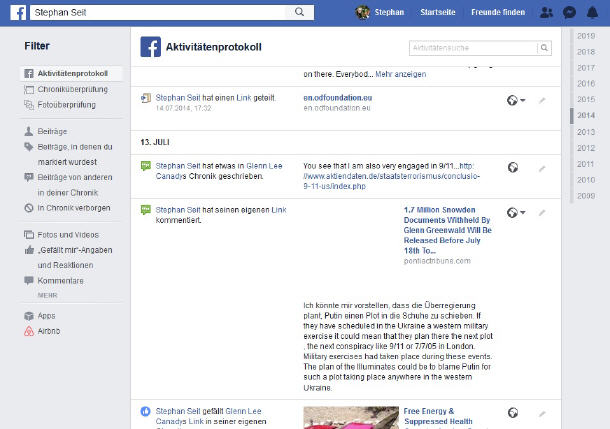Click Mehr anzeigen to expand post text

pyautogui.click(x=400, y=74)
